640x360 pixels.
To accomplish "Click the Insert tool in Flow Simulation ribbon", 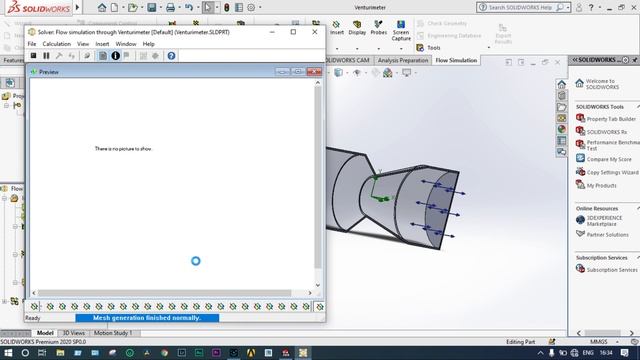I will (337, 28).
